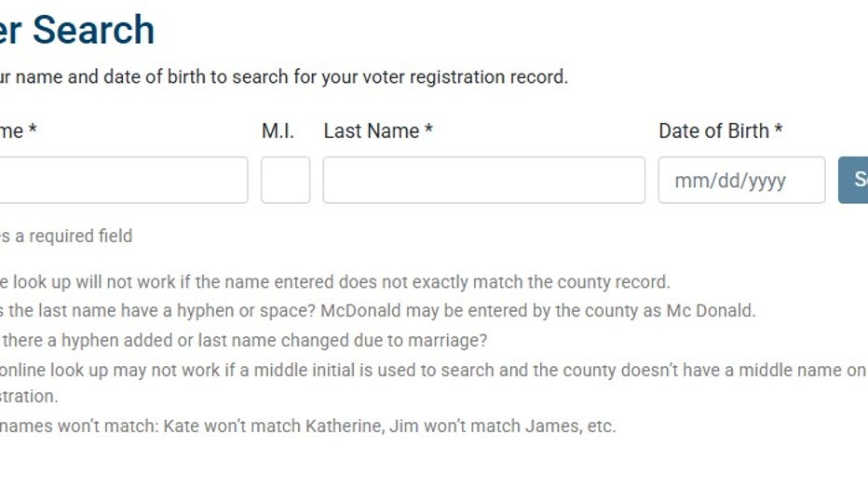The height and width of the screenshot is (488, 868).
Task: Select the Date of Birth mm/dd/yyyy field
Action: (x=741, y=180)
